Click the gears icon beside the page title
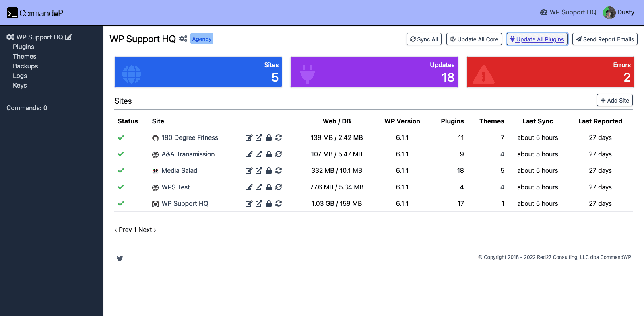This screenshot has height=316, width=644. click(x=183, y=39)
